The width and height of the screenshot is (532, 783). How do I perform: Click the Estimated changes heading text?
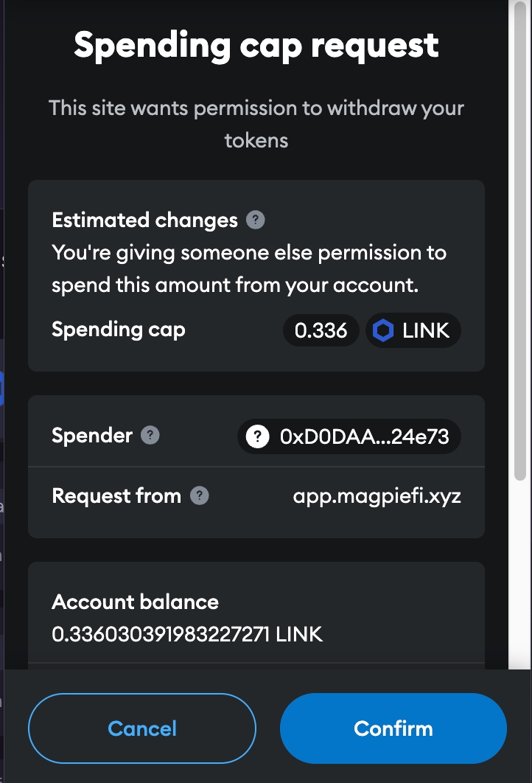coord(144,220)
